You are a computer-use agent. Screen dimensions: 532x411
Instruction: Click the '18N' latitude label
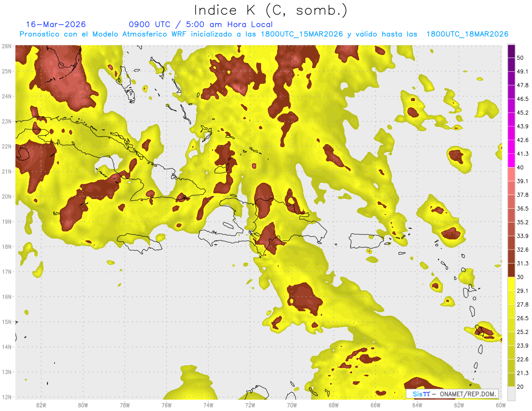[x=7, y=247]
